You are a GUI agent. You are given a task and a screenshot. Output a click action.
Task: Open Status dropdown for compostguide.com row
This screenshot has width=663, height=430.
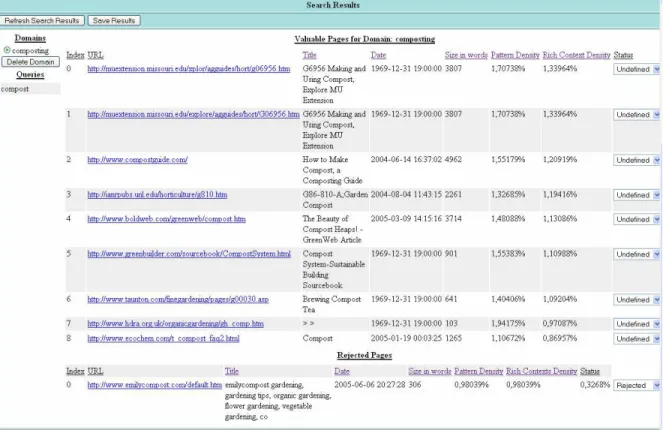[x=636, y=160]
